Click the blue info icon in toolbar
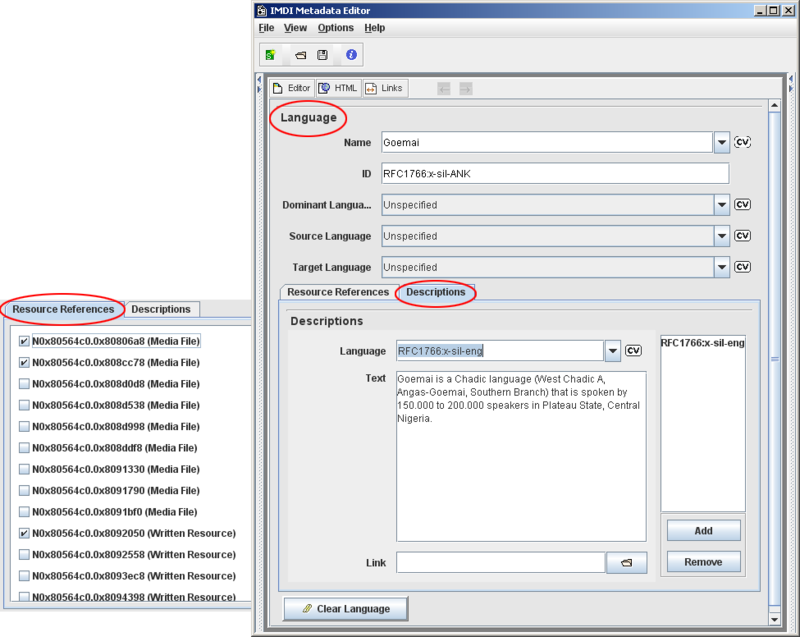The image size is (800, 637). tap(351, 55)
